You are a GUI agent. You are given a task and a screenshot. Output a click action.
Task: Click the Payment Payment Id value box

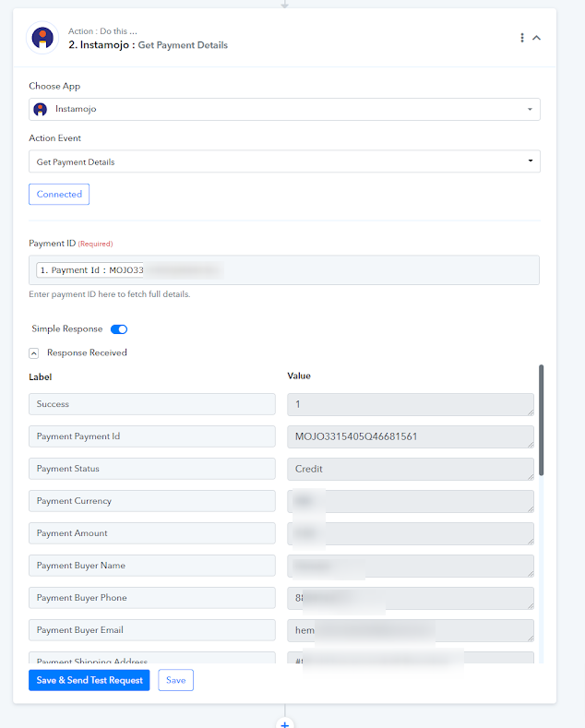tap(411, 437)
